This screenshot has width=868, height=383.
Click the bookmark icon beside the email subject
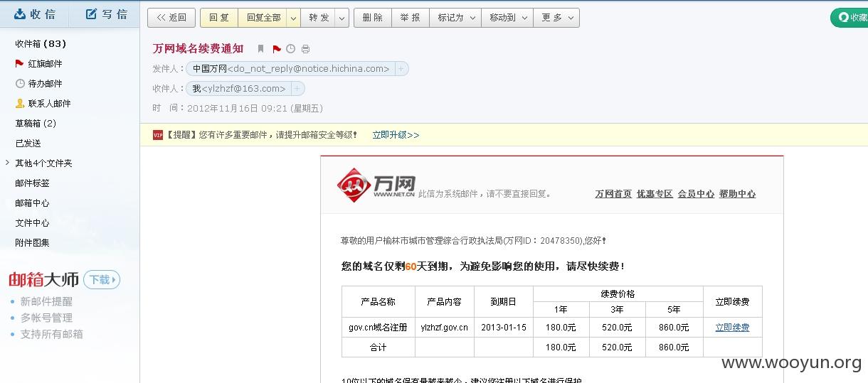pos(260,49)
